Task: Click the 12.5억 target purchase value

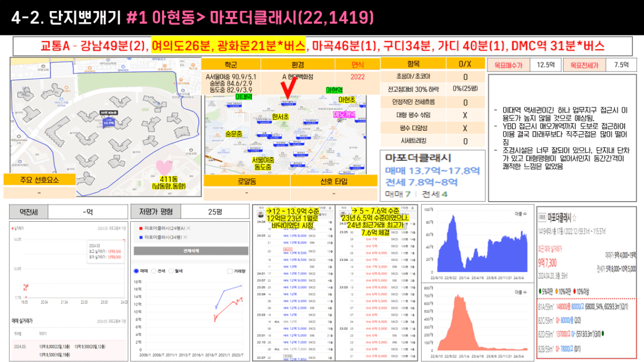Action: click(x=545, y=65)
